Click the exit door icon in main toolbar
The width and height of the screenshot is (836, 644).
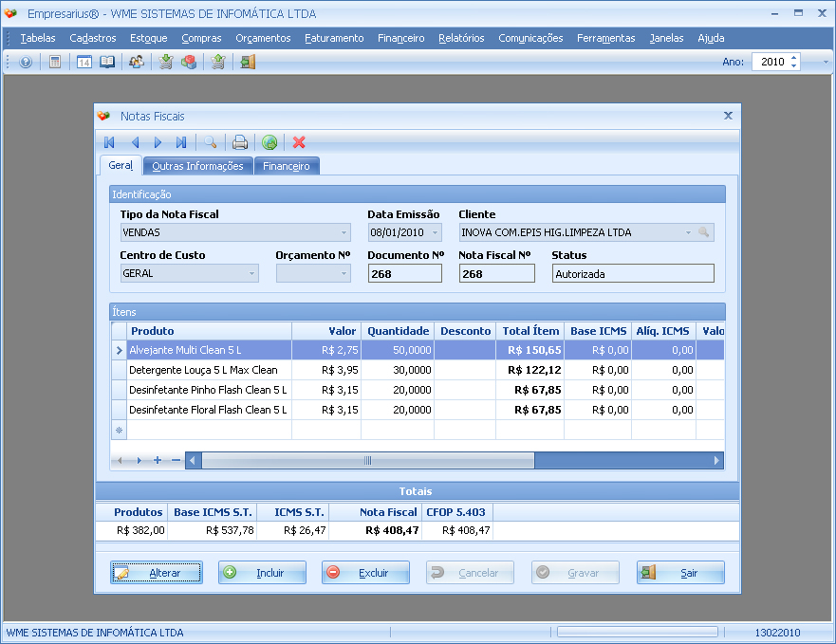(248, 62)
